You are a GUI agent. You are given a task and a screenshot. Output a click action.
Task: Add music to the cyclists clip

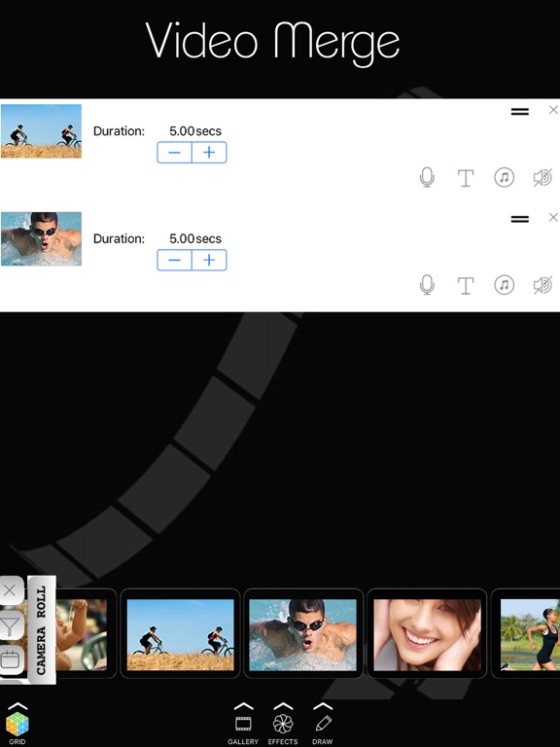coord(505,178)
